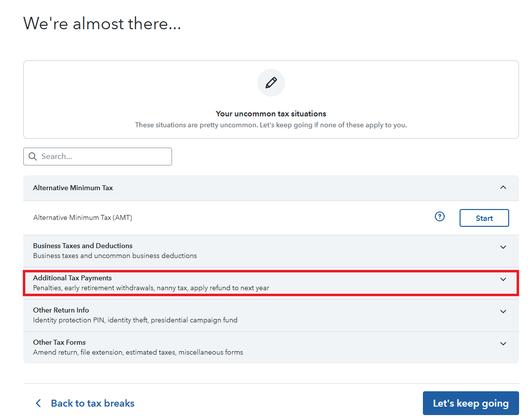
Task: Open help for Alternative Minimum Tax (AMT)
Action: click(440, 216)
